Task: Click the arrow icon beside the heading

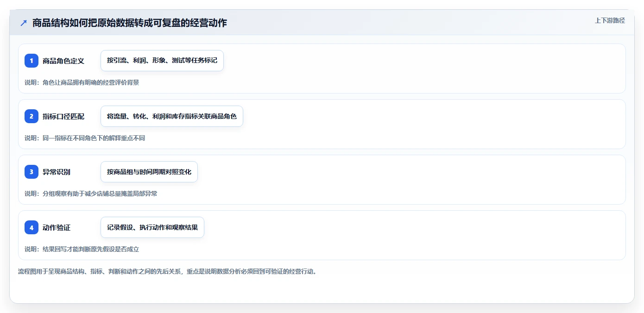Action: (24, 23)
